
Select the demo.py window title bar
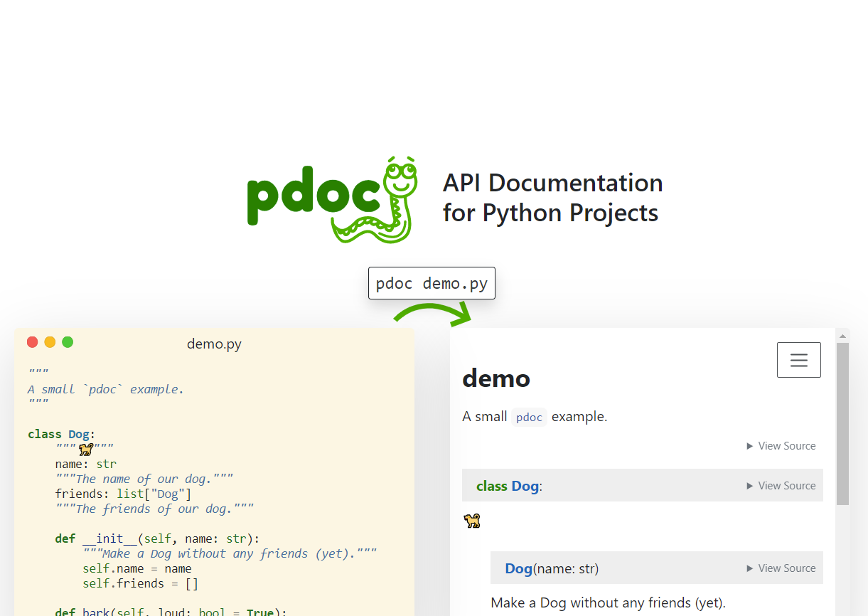[214, 344]
